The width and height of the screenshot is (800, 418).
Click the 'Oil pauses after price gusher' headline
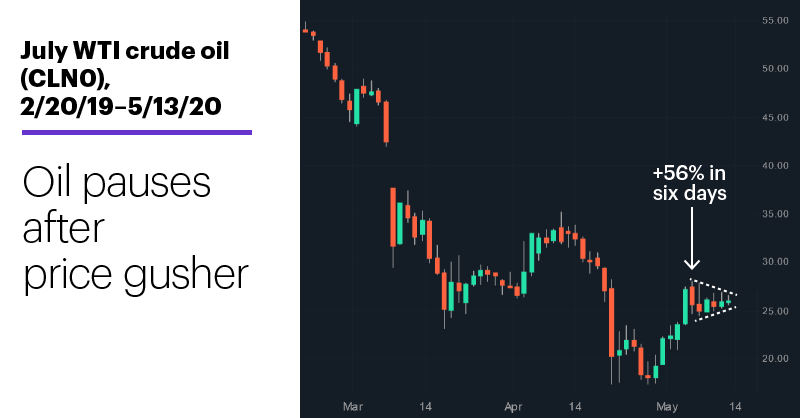(x=135, y=228)
